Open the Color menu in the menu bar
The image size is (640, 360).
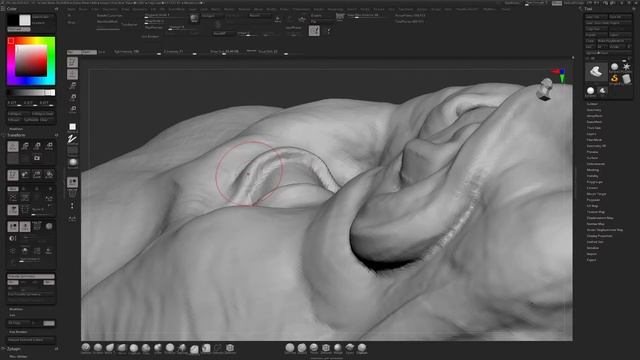(96, 9)
